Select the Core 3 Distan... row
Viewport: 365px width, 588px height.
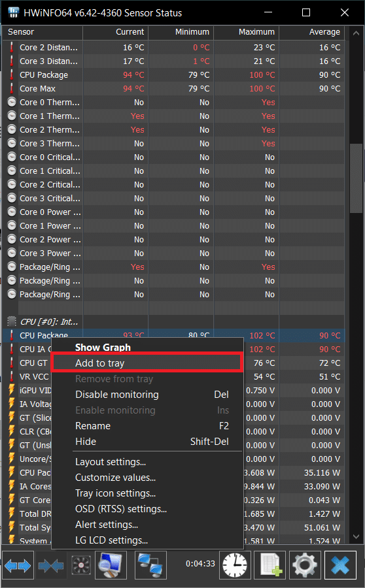tap(173, 61)
